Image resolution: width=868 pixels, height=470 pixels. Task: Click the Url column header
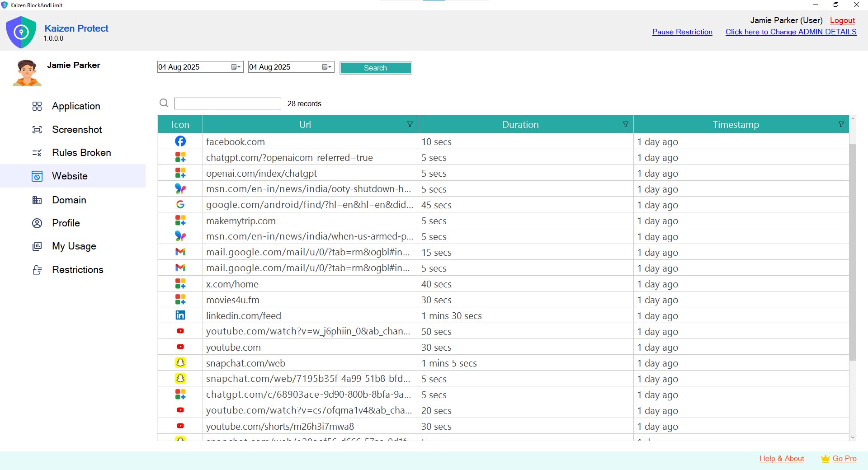click(x=305, y=124)
